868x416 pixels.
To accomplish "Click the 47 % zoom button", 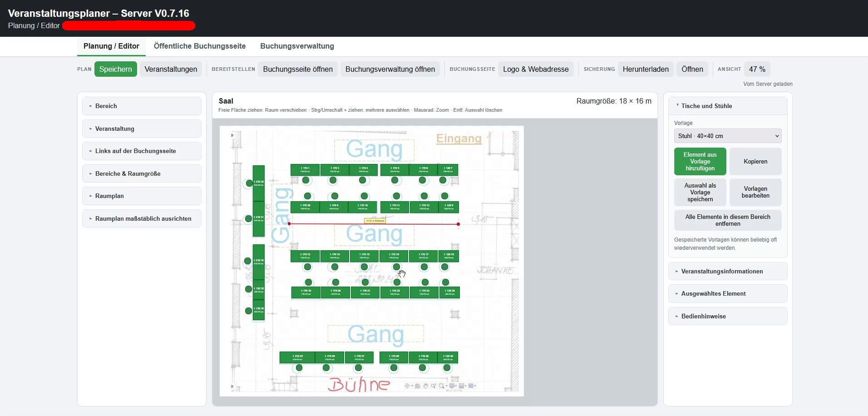I will pos(757,69).
